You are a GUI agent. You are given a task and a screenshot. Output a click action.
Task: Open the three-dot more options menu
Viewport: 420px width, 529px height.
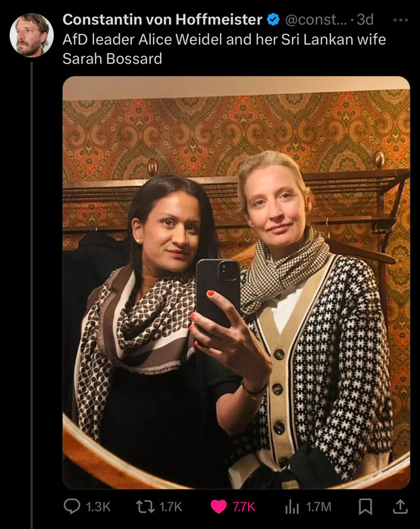[x=401, y=20]
